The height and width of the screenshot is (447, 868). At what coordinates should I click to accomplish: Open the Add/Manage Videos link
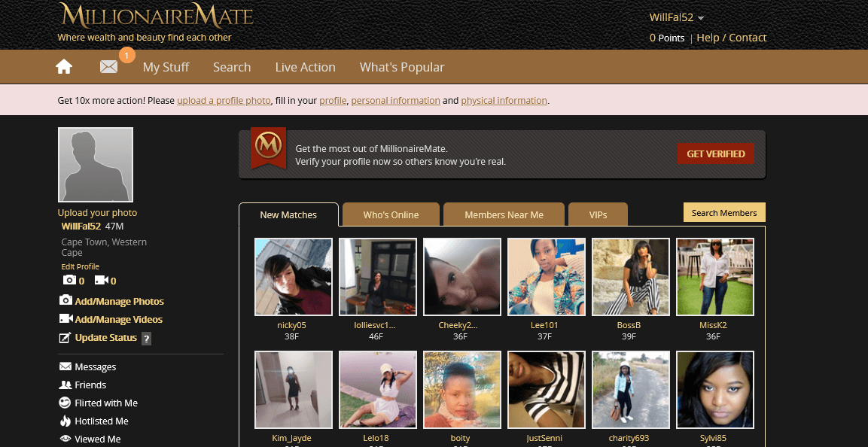click(118, 319)
